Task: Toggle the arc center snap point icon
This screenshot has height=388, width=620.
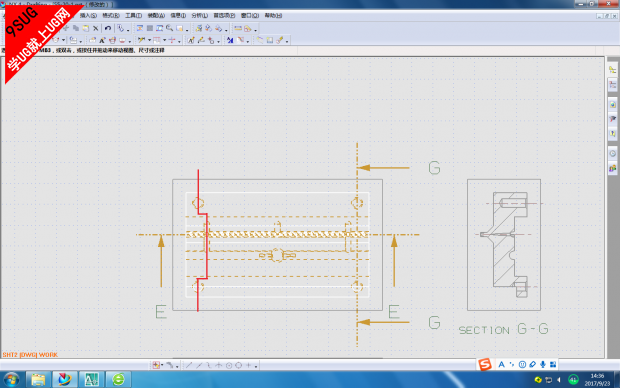Action: 229,365
